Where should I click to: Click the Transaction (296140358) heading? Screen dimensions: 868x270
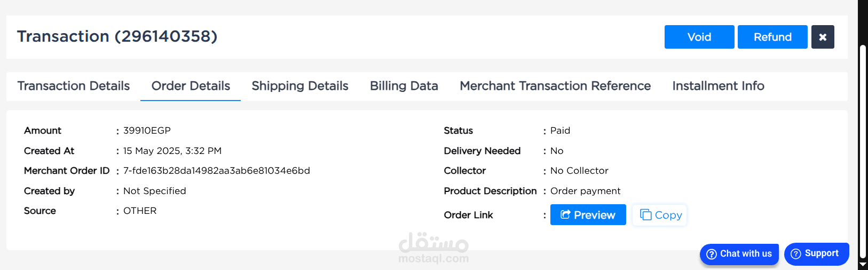117,36
